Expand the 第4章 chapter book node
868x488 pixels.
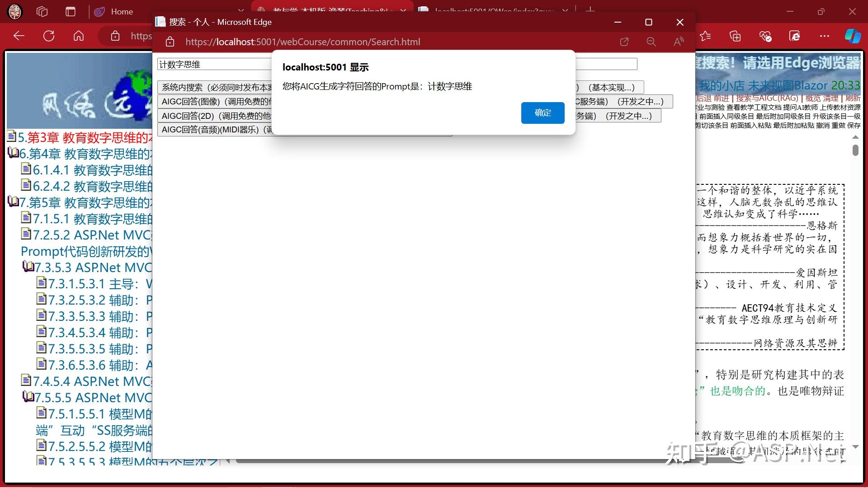click(x=12, y=153)
